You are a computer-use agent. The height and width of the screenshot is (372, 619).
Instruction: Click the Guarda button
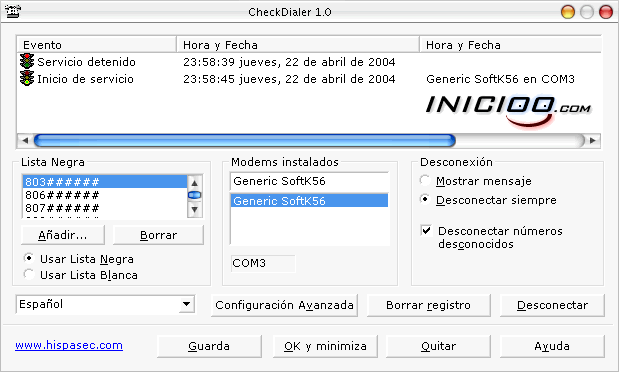pos(209,346)
